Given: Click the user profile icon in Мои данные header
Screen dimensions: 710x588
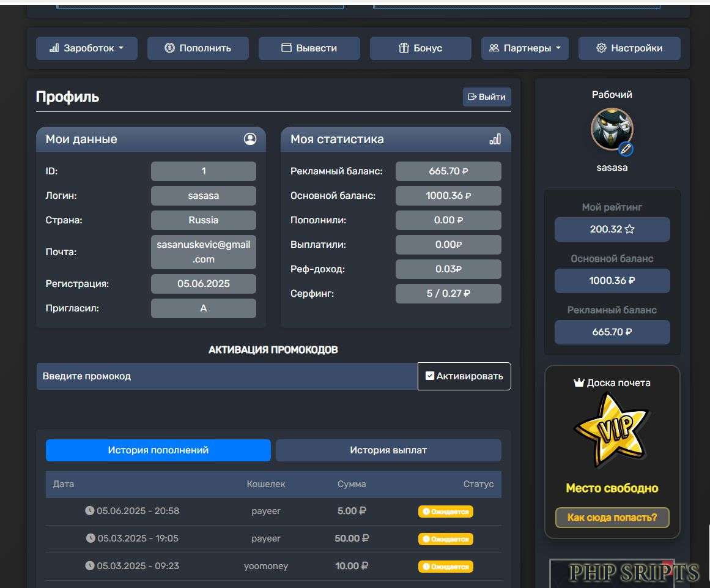Looking at the screenshot, I should tap(250, 139).
